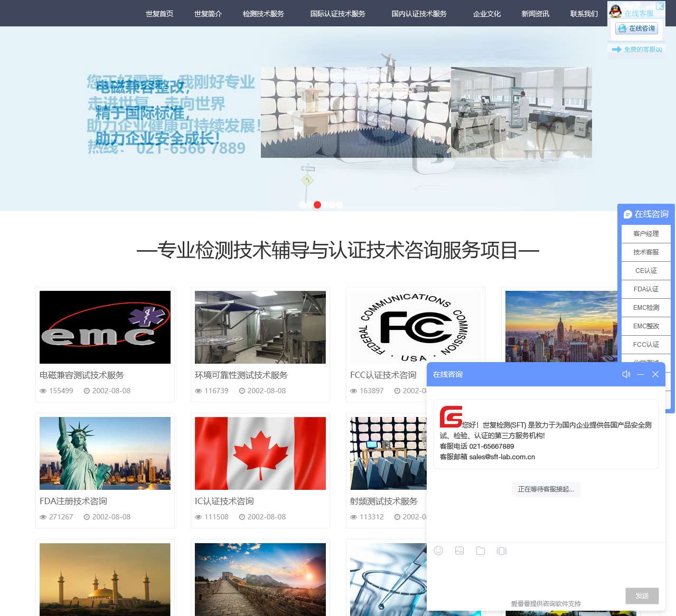Open 新闻资讯 menu item
Screen dimensions: 676x616
536,14
